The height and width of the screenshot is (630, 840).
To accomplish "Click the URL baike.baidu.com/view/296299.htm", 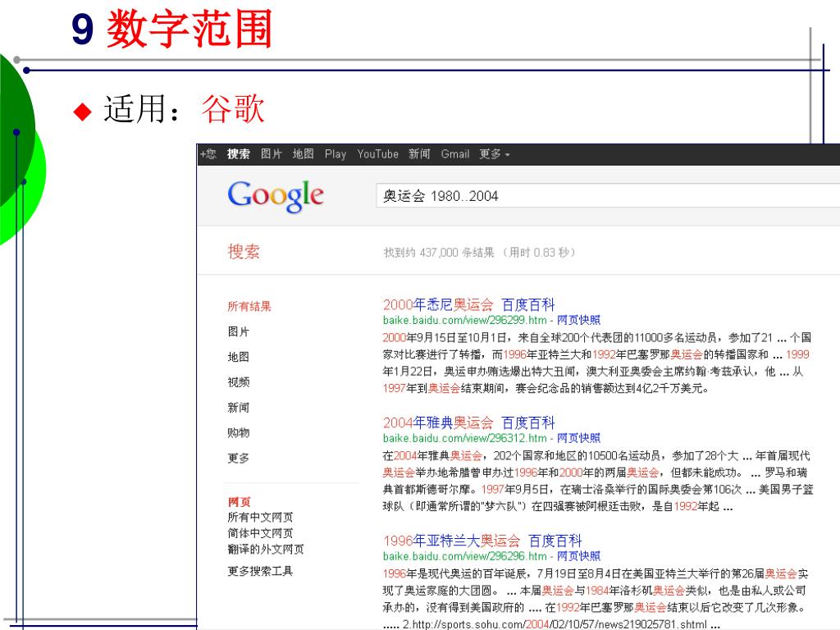I will [465, 321].
